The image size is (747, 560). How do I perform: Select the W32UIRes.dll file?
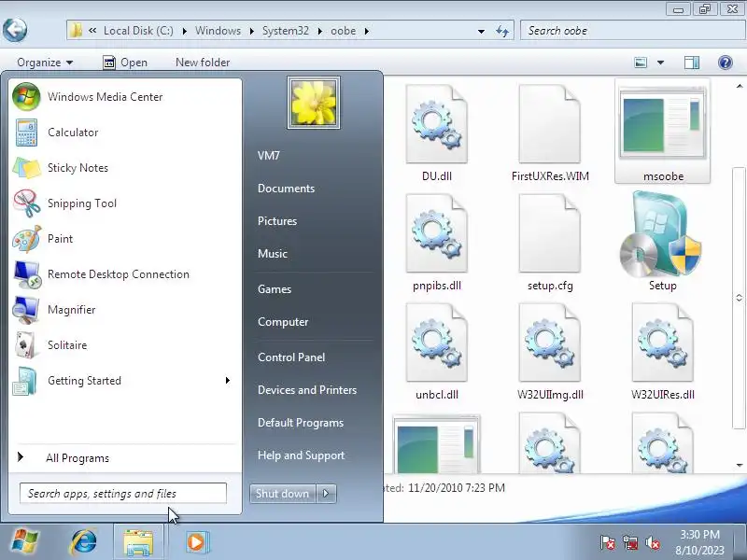tap(663, 351)
